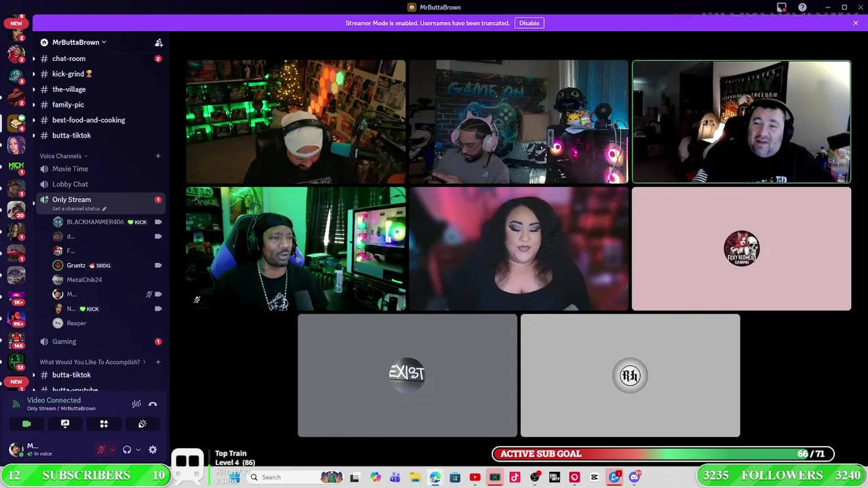This screenshot has height=488, width=868.
Task: Open user settings gear icon
Action: pyautogui.click(x=153, y=449)
